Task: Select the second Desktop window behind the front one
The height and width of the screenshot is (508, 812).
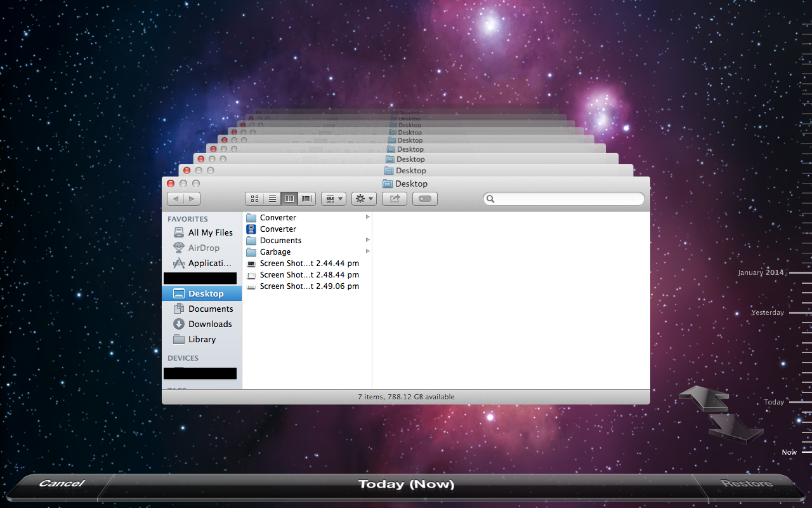Action: click(x=406, y=170)
